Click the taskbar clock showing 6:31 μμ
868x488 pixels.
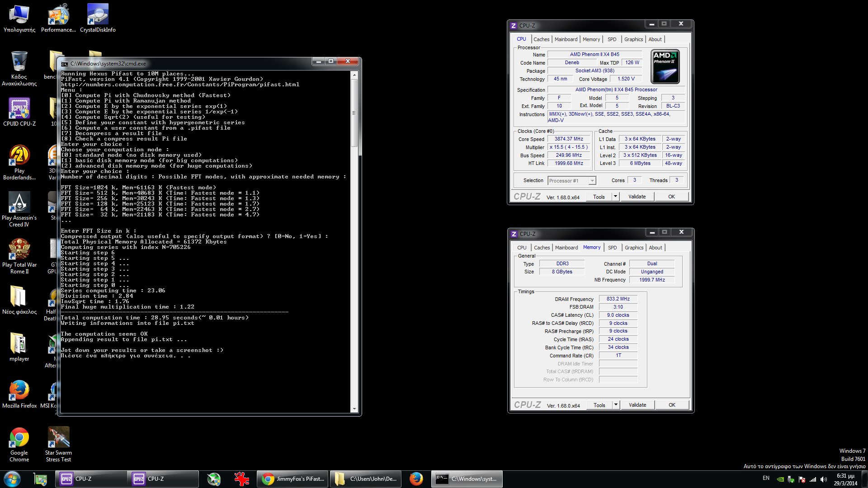[x=845, y=479]
